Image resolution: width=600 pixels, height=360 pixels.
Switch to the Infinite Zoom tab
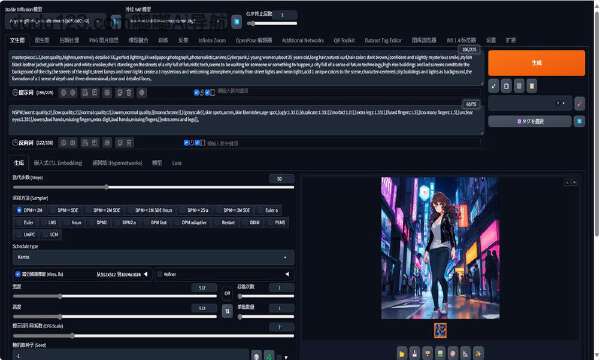(212, 40)
